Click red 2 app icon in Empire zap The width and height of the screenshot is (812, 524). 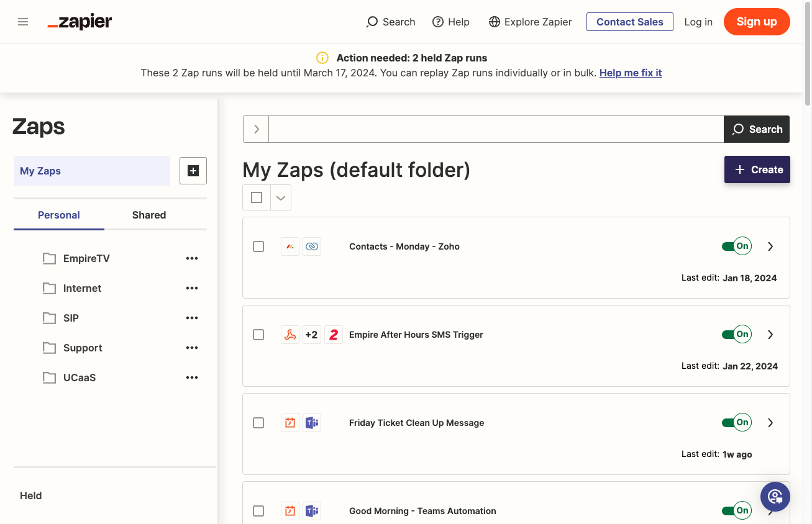click(334, 335)
